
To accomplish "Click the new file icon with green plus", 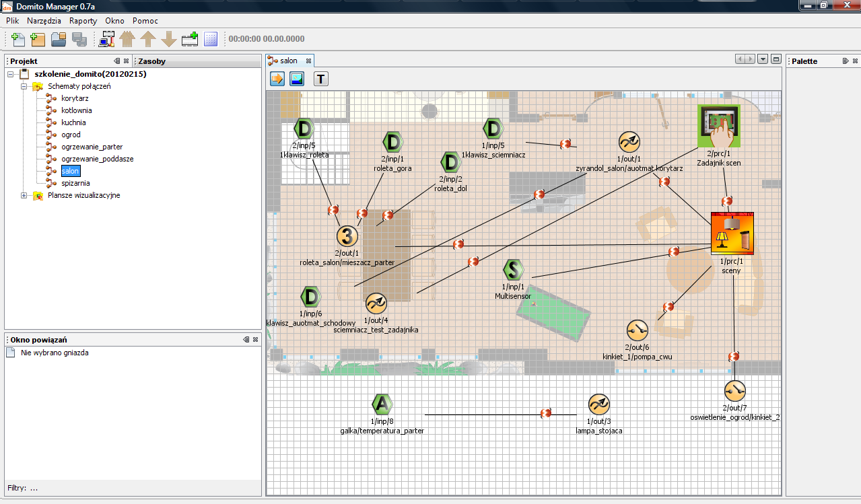I will coord(17,39).
